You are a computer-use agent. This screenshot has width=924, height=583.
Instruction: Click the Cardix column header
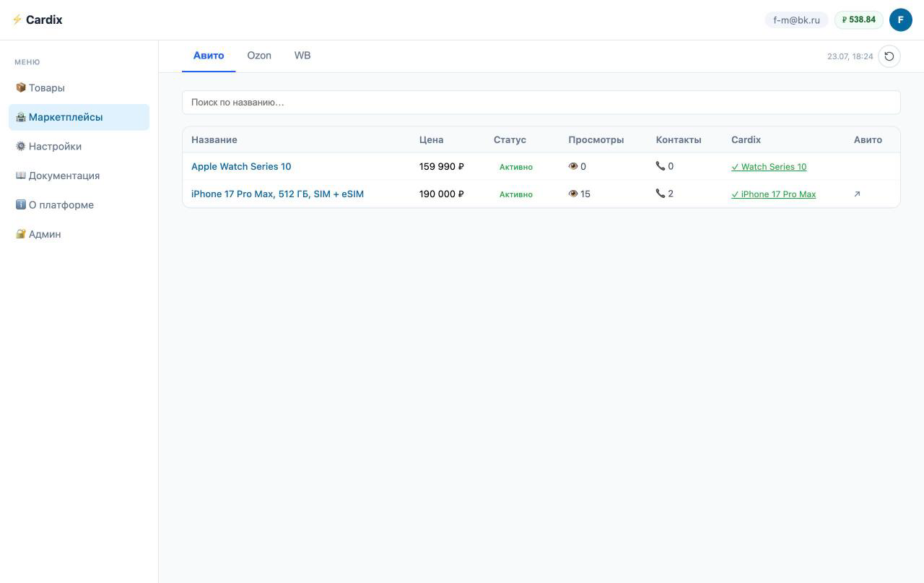pyautogui.click(x=746, y=139)
